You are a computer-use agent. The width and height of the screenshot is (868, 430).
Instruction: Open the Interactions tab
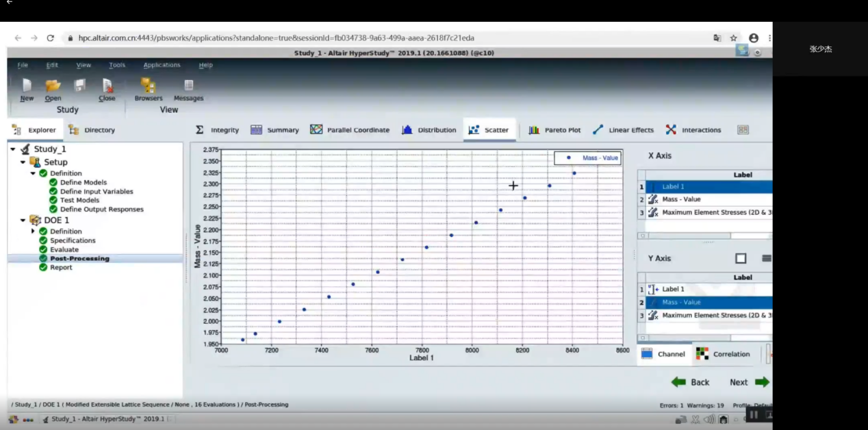(693, 129)
